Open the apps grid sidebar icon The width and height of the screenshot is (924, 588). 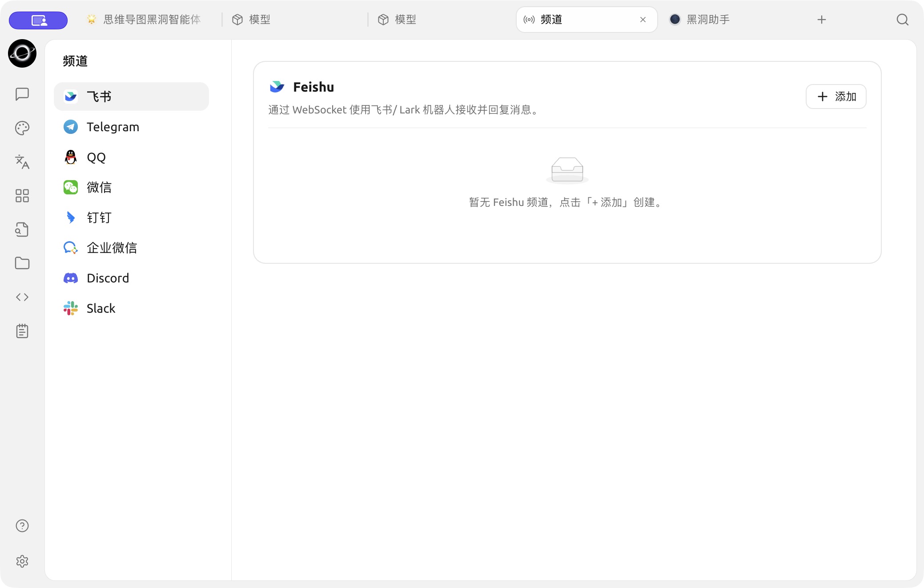(22, 196)
